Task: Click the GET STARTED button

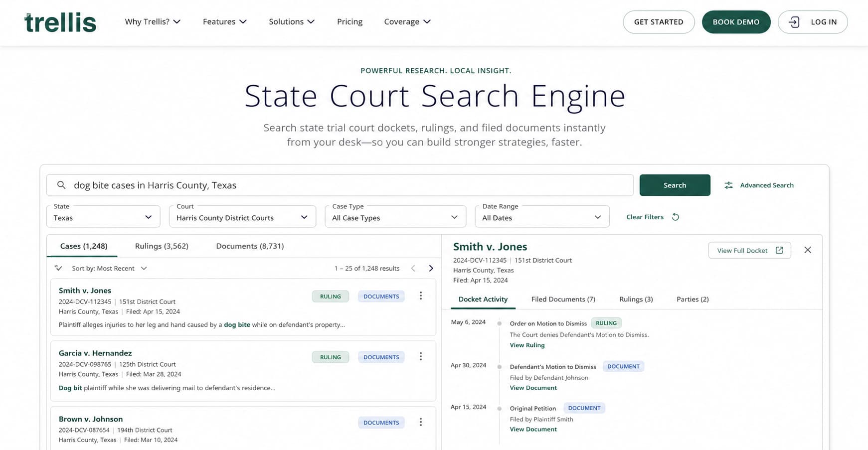Action: pyautogui.click(x=659, y=22)
